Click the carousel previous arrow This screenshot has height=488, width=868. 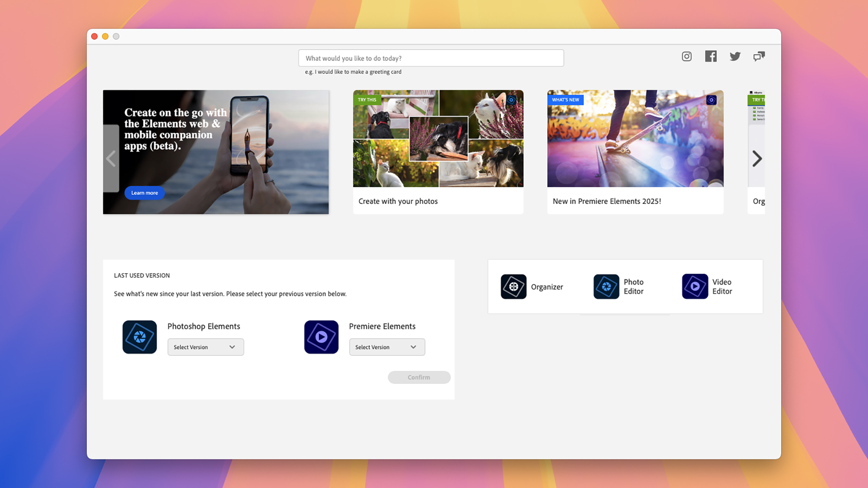tap(111, 158)
